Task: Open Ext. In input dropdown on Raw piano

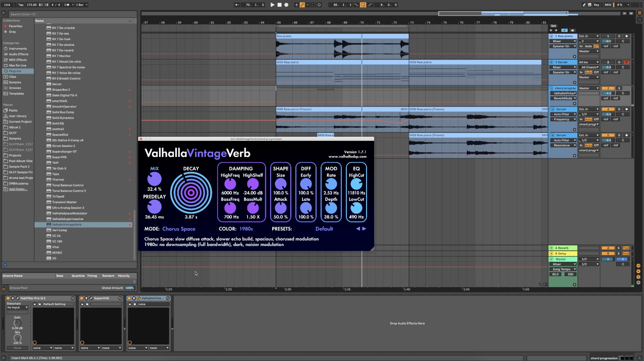Action: click(x=589, y=36)
